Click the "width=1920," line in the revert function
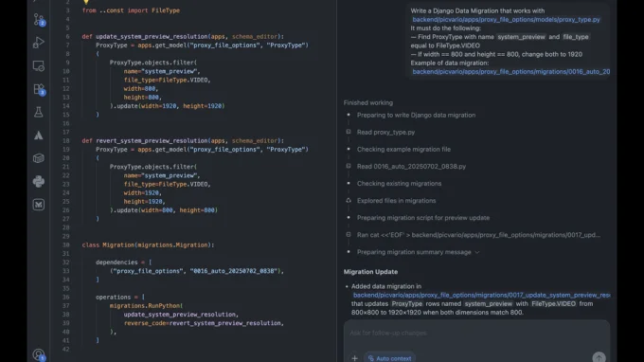Viewport: 644px width, 362px height. click(143, 192)
